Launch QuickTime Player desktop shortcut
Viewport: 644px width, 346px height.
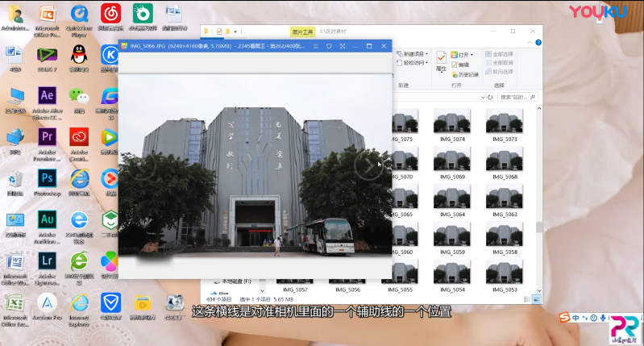(x=79, y=14)
